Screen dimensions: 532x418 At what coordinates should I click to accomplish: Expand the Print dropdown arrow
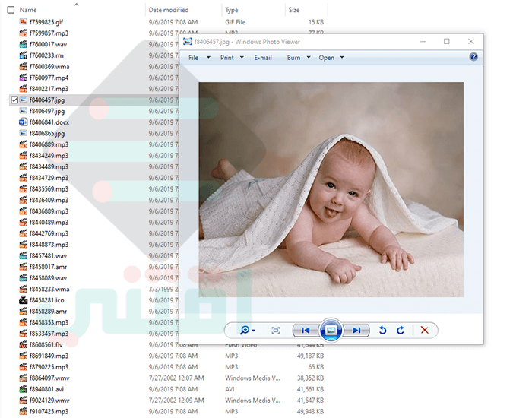242,57
